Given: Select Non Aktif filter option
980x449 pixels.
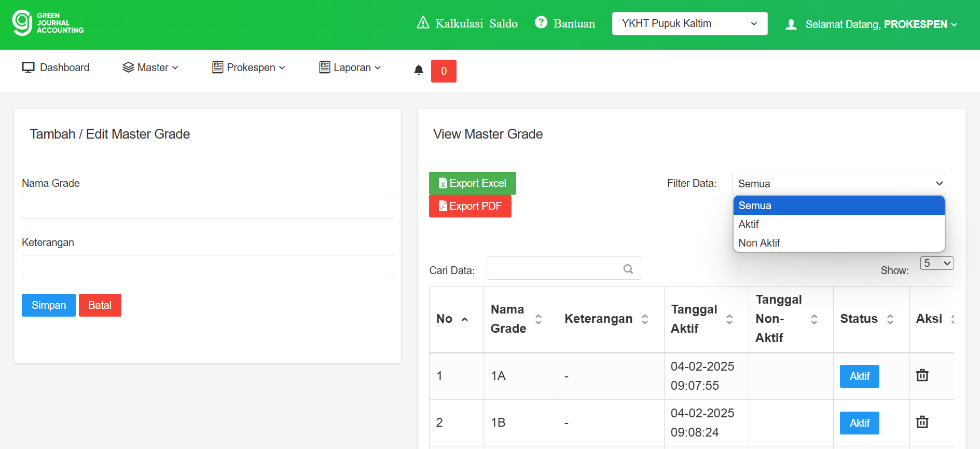Looking at the screenshot, I should point(760,243).
